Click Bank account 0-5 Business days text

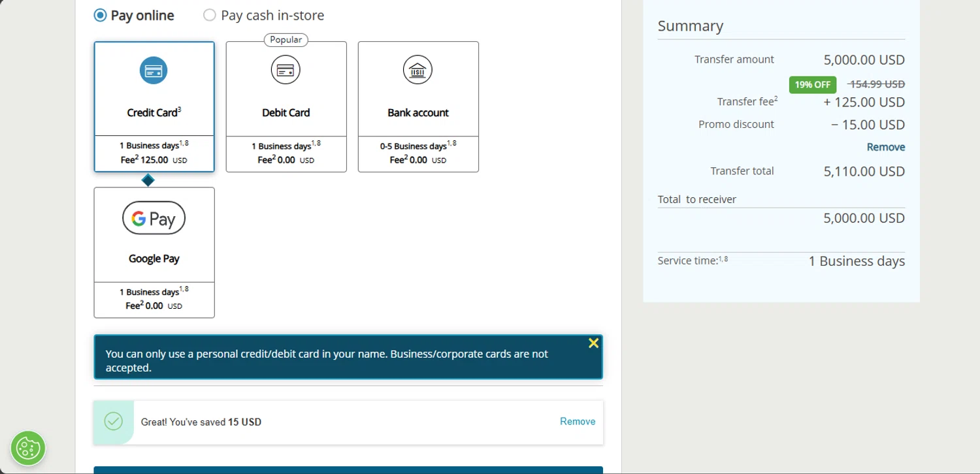418,146
